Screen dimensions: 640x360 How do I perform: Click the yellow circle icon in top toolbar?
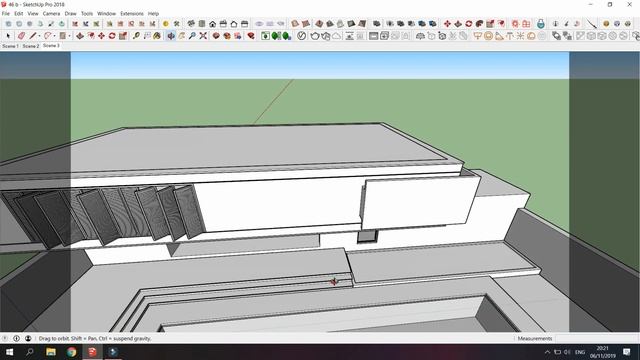coord(165,24)
